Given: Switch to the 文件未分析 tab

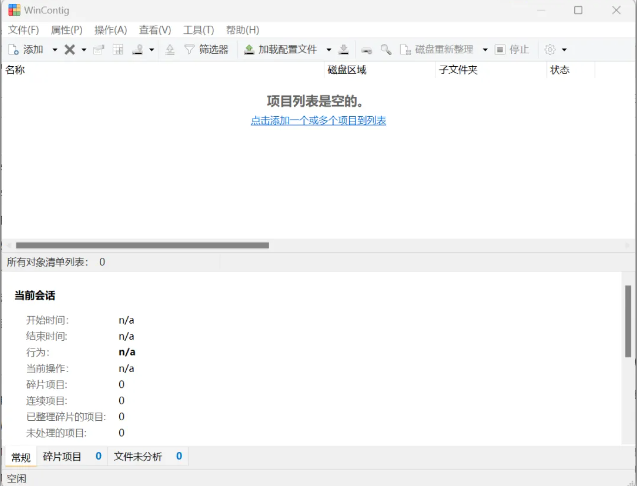Looking at the screenshot, I should click(138, 456).
